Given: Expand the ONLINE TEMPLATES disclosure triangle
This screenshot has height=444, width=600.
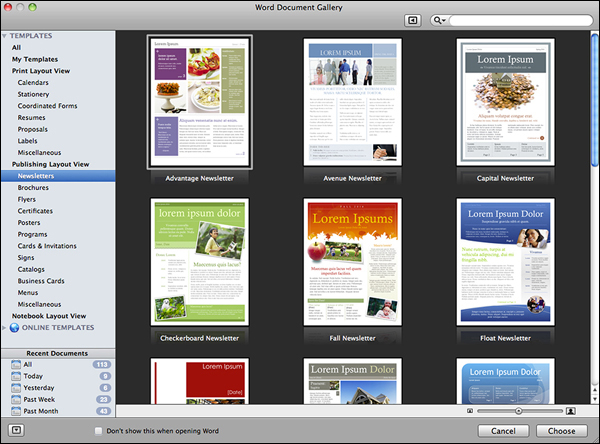Looking at the screenshot, I should tap(4, 328).
